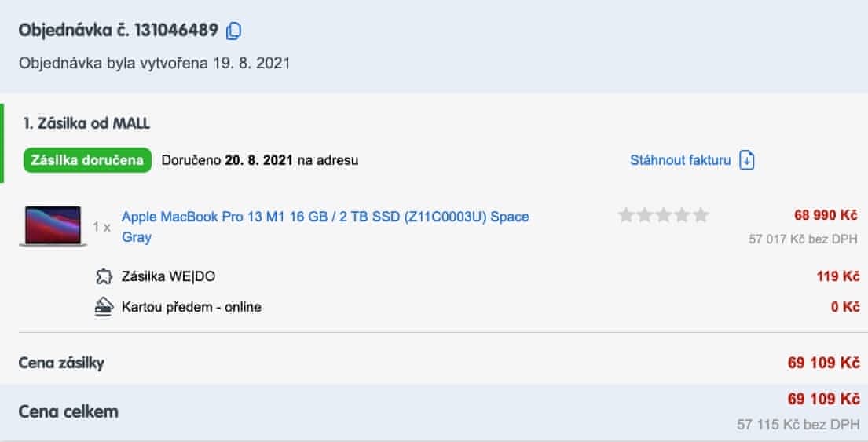Open the MacBook Pro product thumbnail

click(x=53, y=226)
